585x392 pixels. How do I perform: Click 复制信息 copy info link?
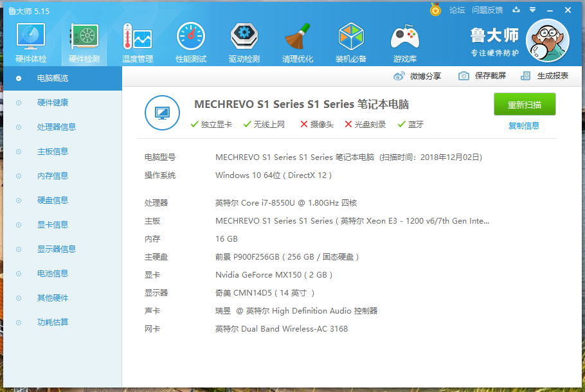524,126
